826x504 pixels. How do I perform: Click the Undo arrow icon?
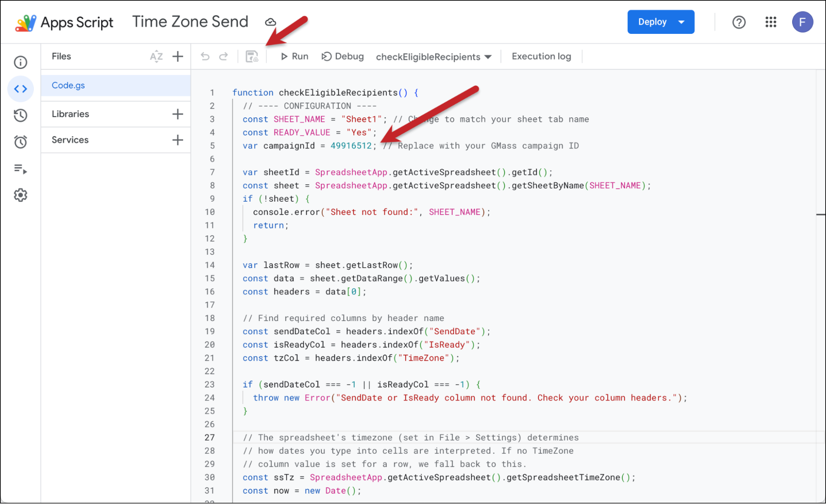[205, 57]
